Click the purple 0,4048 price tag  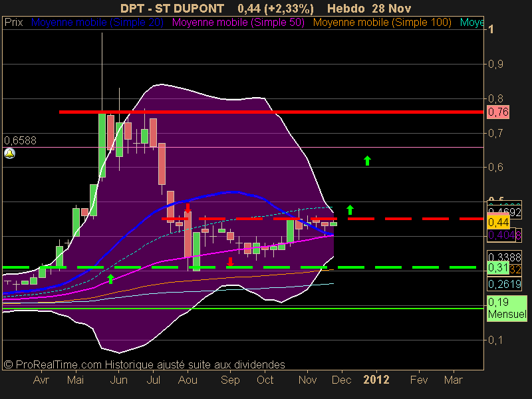504,235
